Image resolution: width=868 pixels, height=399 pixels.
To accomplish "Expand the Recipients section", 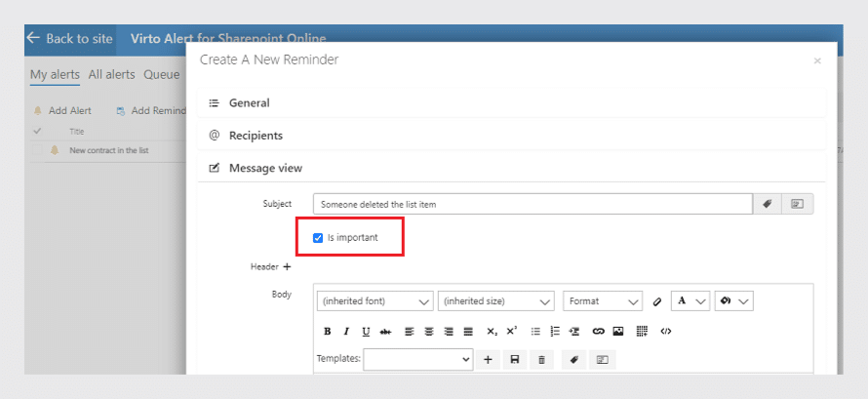I will (x=511, y=136).
